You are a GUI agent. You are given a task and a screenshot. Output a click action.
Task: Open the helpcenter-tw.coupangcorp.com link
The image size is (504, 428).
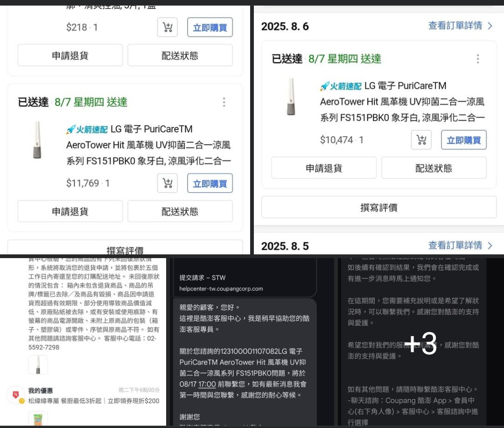coord(221,289)
